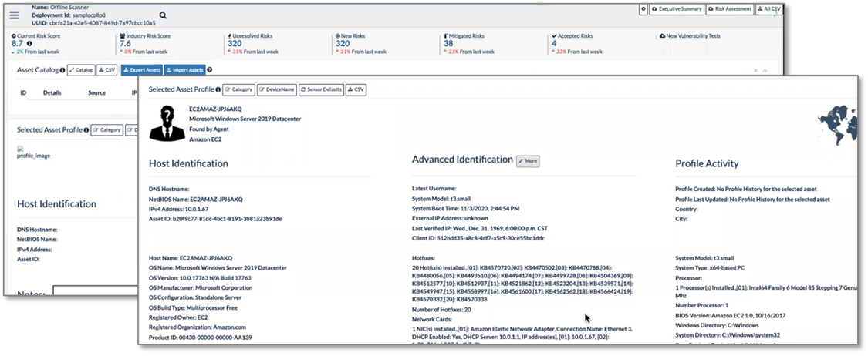Collapse the Asset Catalog panel chevron
The width and height of the screenshot is (868, 356).
[765, 69]
